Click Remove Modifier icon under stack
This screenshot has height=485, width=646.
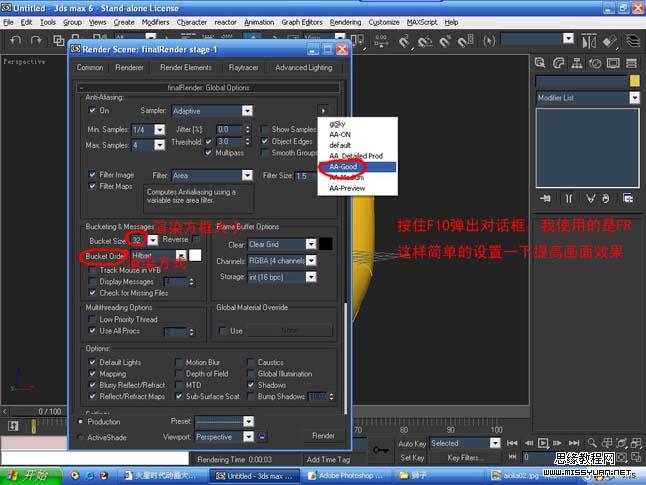point(606,199)
